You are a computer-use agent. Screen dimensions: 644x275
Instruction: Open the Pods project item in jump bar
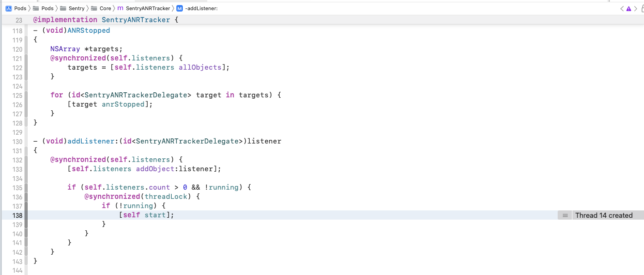16,8
